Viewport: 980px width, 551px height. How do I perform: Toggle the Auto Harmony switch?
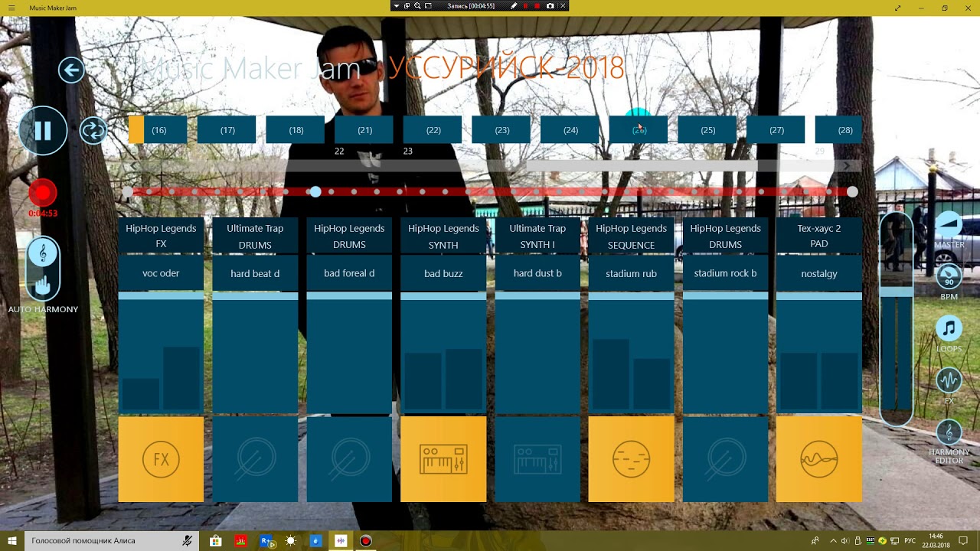(43, 269)
